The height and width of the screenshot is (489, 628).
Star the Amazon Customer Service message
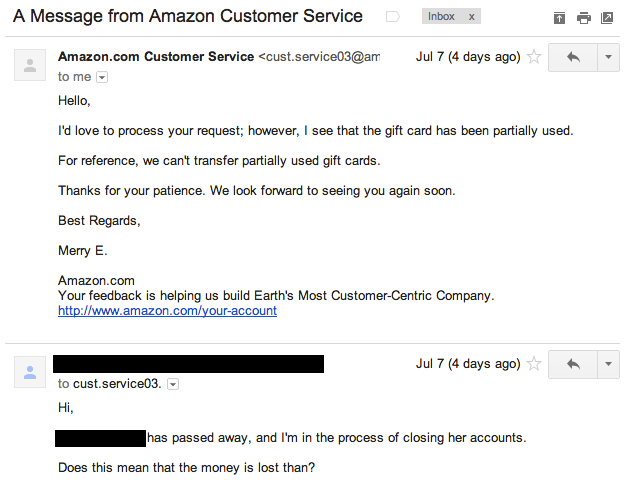pos(534,57)
